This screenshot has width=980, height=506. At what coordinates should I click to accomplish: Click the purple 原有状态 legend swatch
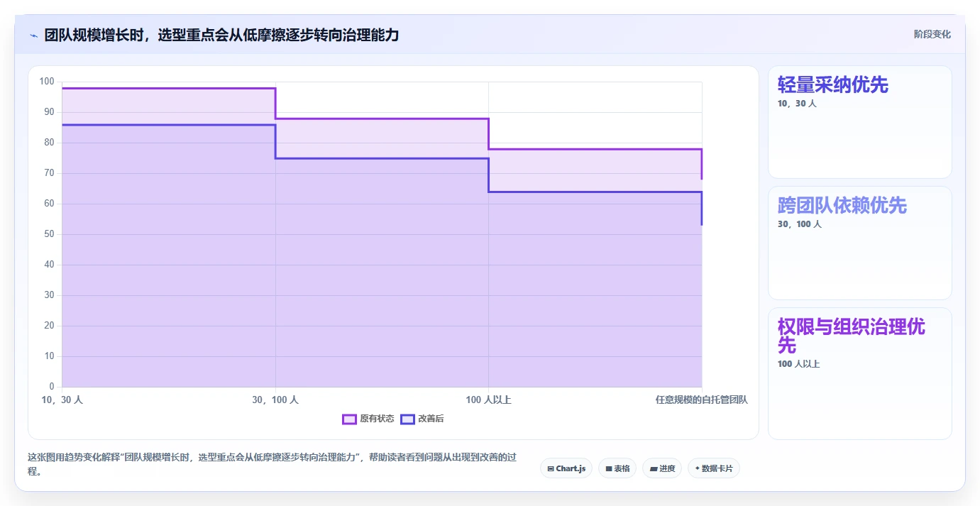click(x=349, y=419)
